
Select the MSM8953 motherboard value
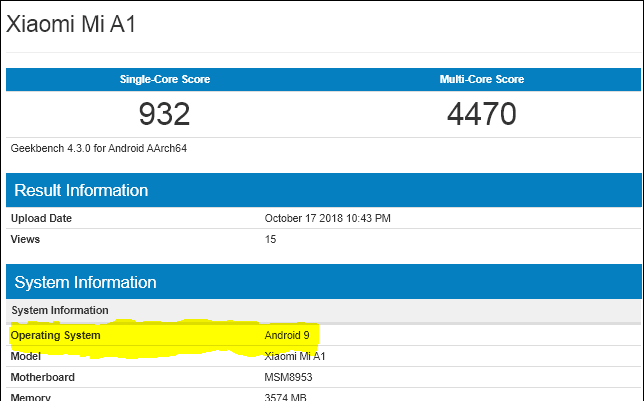tap(288, 377)
